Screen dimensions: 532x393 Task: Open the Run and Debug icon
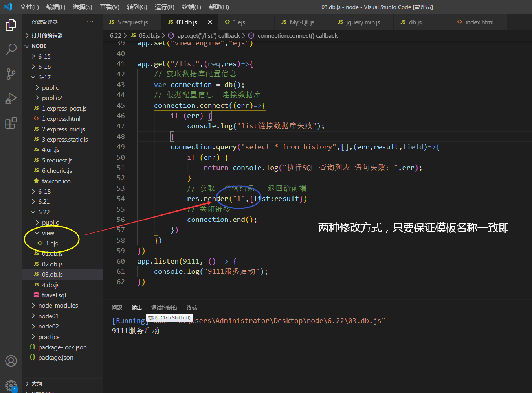tap(11, 99)
